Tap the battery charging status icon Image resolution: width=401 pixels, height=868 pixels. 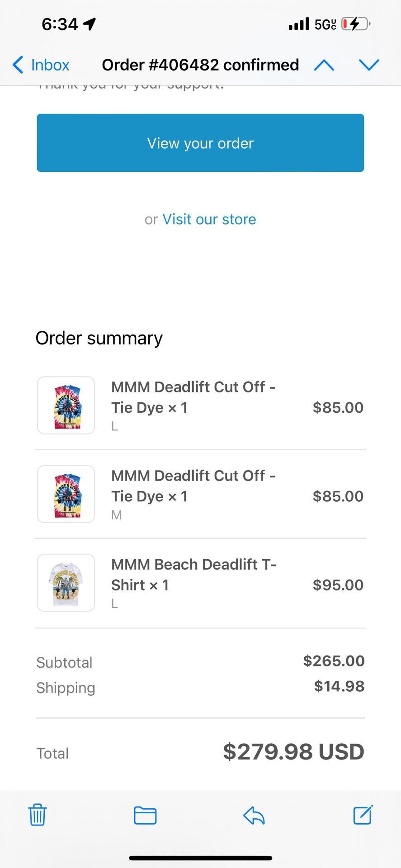tap(355, 24)
